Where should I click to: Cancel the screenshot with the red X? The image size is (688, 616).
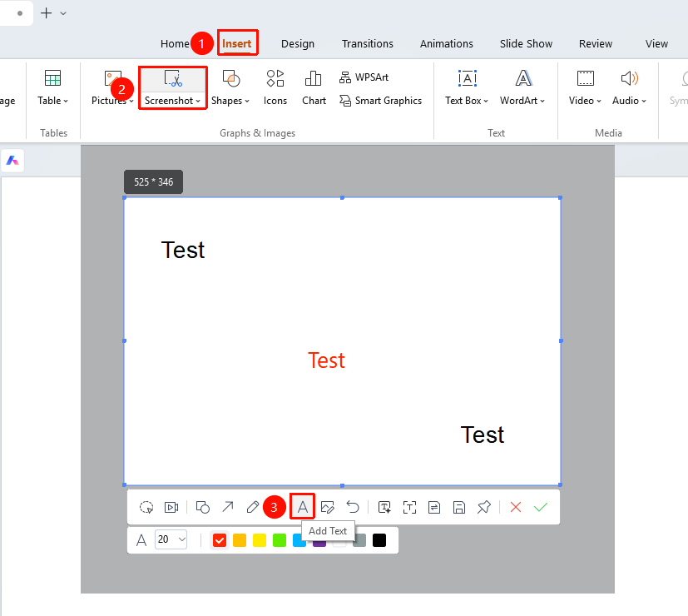click(516, 507)
